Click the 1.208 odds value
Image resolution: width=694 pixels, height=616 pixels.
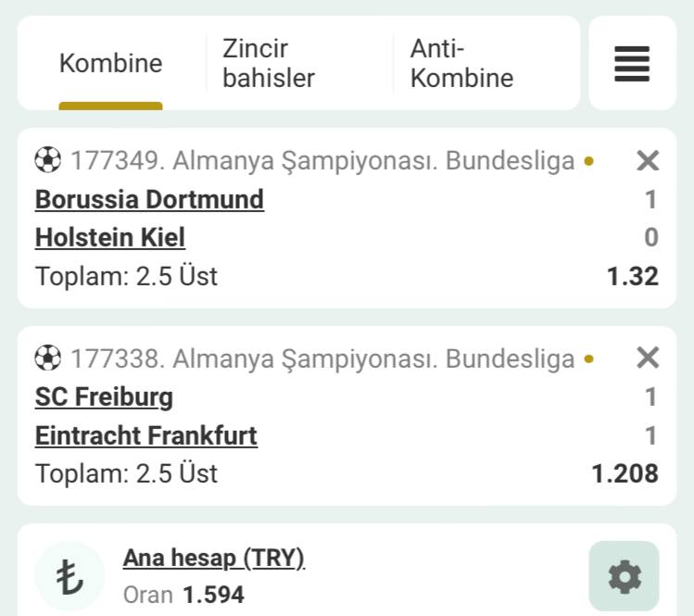[x=625, y=473]
